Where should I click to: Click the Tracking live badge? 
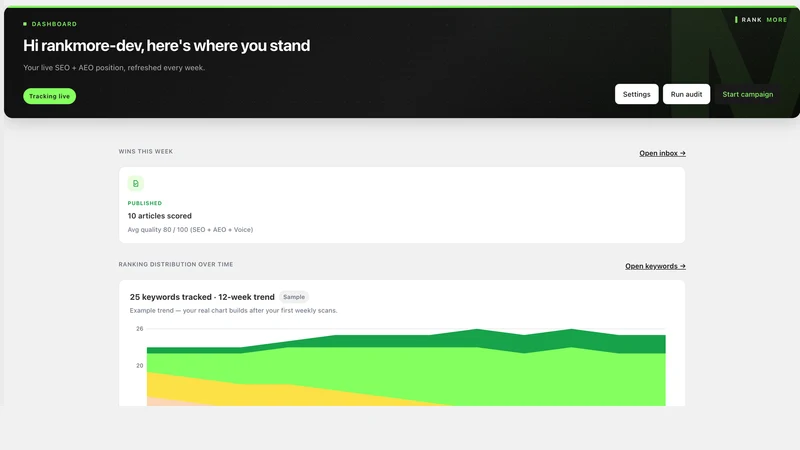tap(49, 96)
